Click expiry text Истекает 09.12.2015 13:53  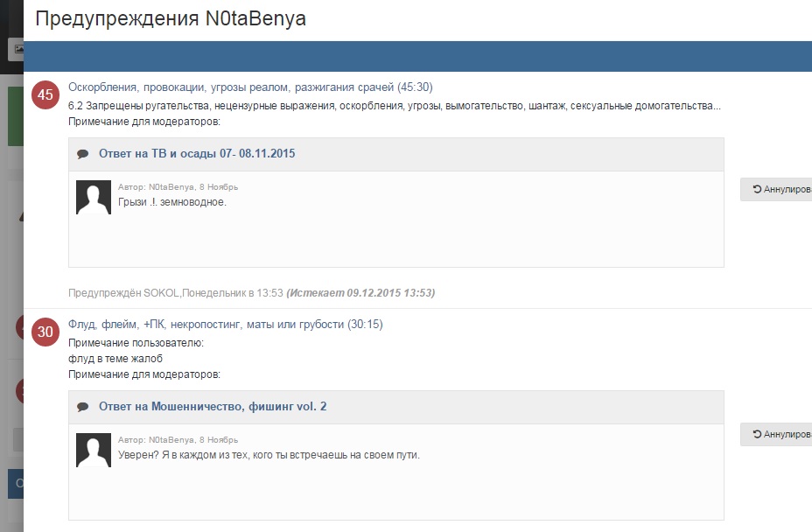click(x=361, y=292)
